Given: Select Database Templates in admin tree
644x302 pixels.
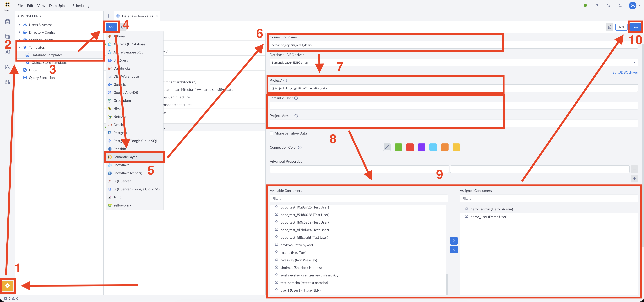Looking at the screenshot, I should pos(47,55).
